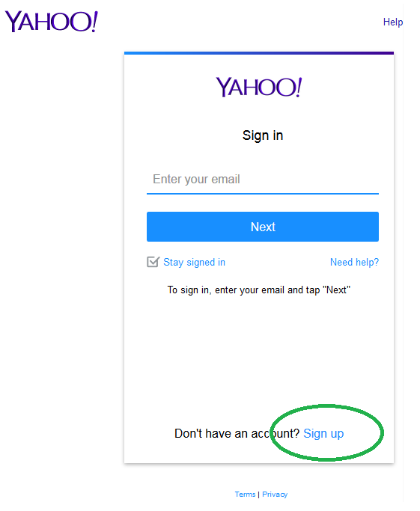Click the Don't have an account? text
This screenshot has width=420, height=511.
(x=237, y=434)
